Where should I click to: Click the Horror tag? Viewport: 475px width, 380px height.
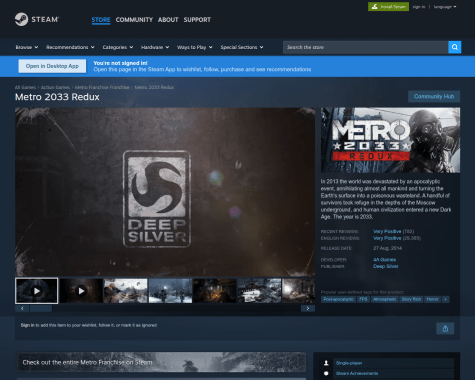coord(432,299)
